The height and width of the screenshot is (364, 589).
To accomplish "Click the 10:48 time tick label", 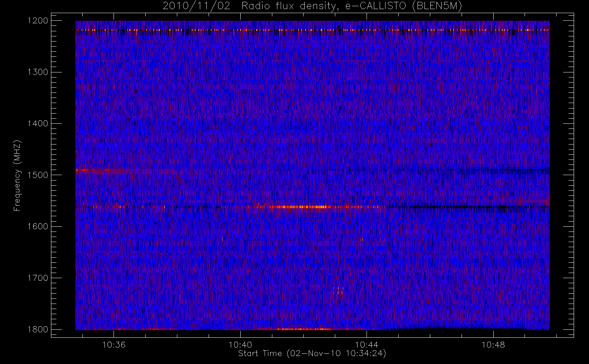I will (493, 345).
